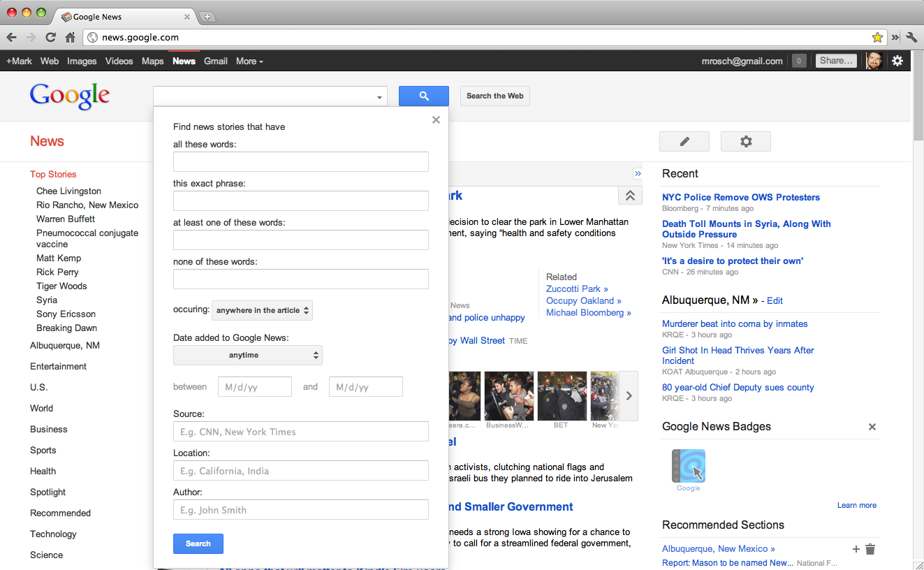
Task: Bookmark page with star icon
Action: pyautogui.click(x=877, y=37)
